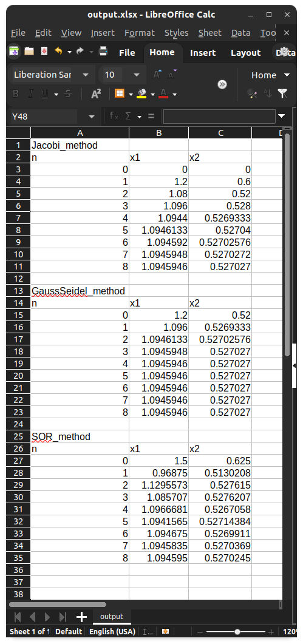Screen dimensions: 303x644
Task: Open undo history dropdown arrow
Action: click(69, 52)
